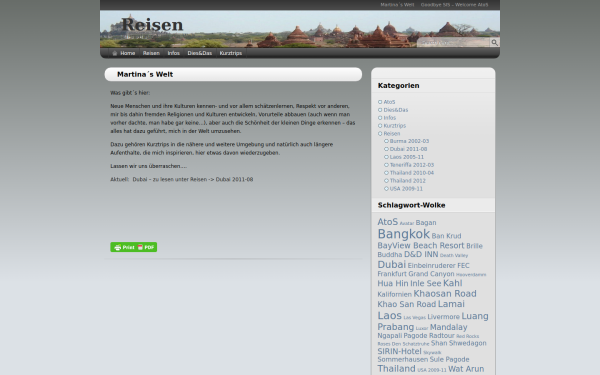
Task: Select the Mandalay tag
Action: pos(448,328)
